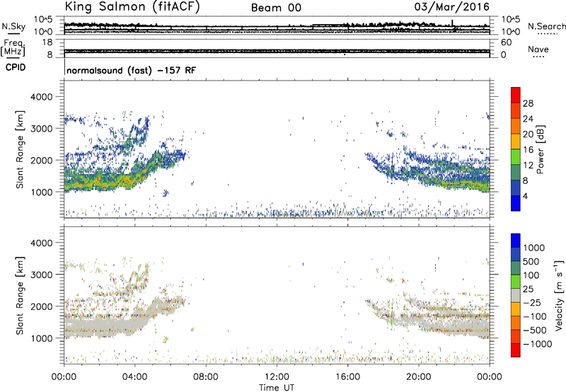Click the "King Salmon (fitACF)" plot title
Viewport: 566px width, 392px height.
point(132,7)
